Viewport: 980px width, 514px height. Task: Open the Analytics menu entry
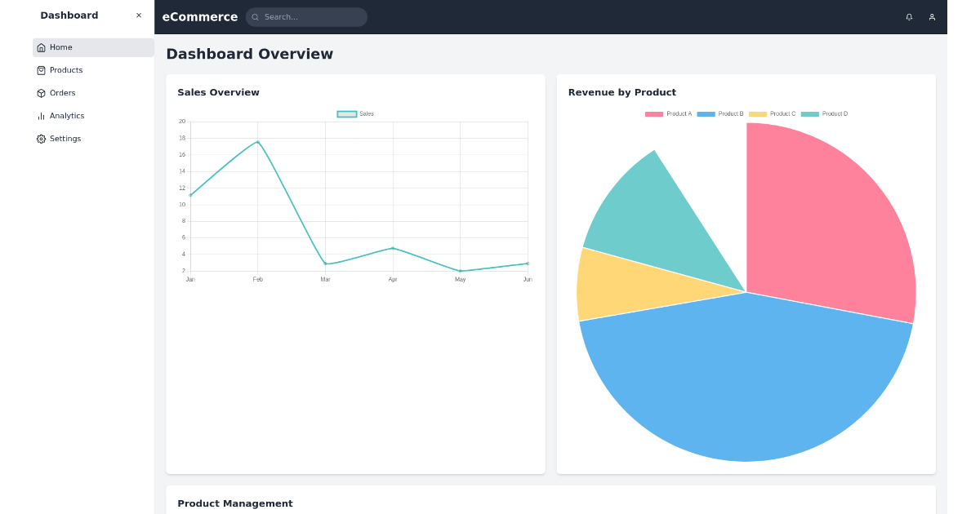66,116
